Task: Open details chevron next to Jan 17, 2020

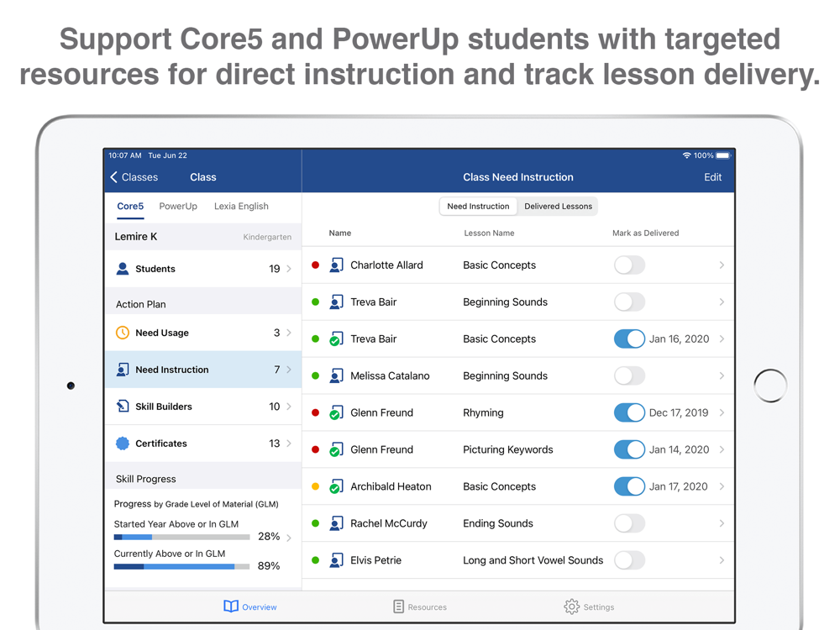Action: coord(722,486)
